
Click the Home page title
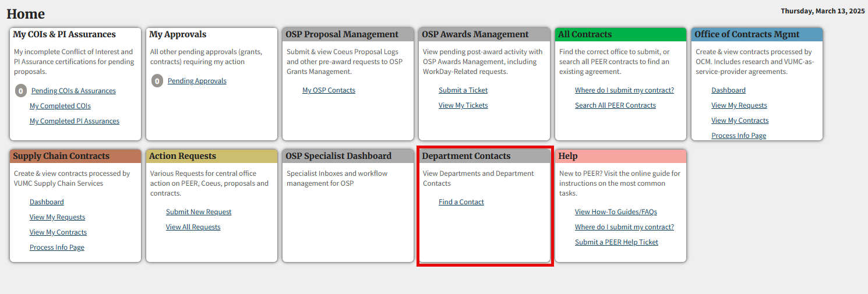pyautogui.click(x=26, y=14)
